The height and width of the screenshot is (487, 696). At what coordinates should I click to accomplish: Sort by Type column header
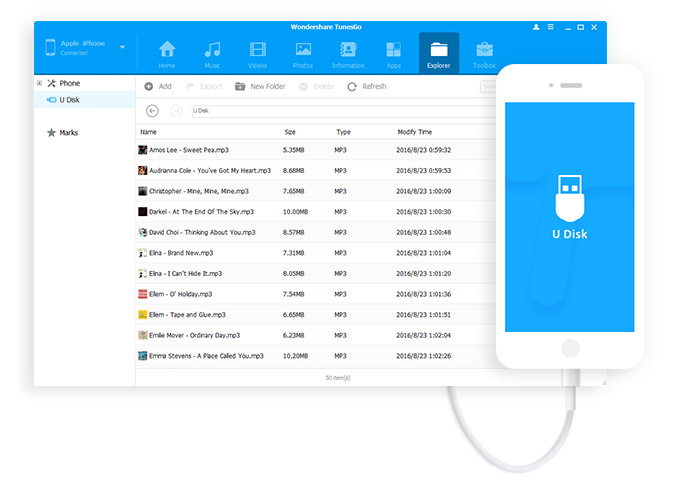343,132
